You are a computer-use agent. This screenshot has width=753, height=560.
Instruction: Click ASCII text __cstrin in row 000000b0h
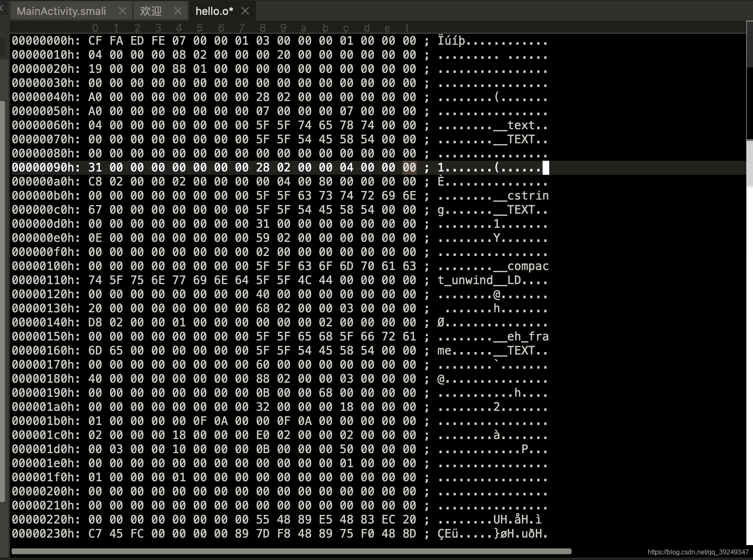(521, 196)
